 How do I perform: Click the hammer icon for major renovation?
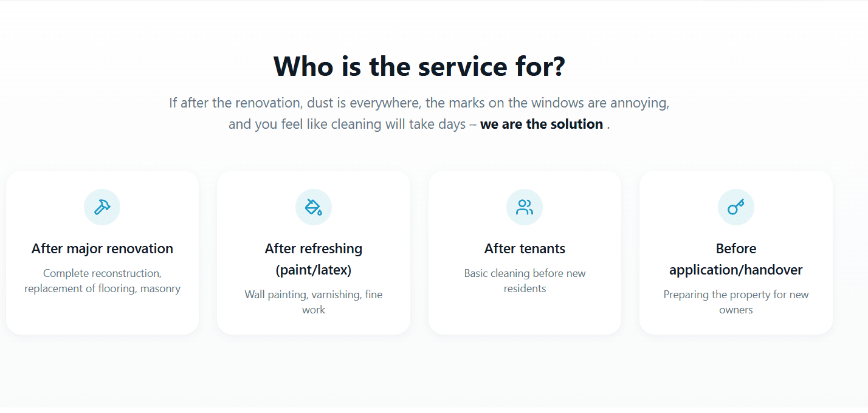point(102,207)
